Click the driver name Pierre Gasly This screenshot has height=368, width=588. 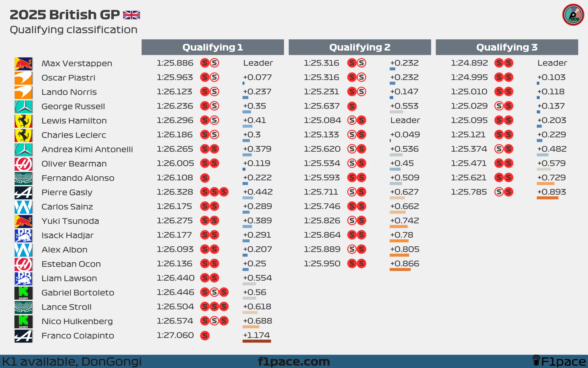pos(67,193)
